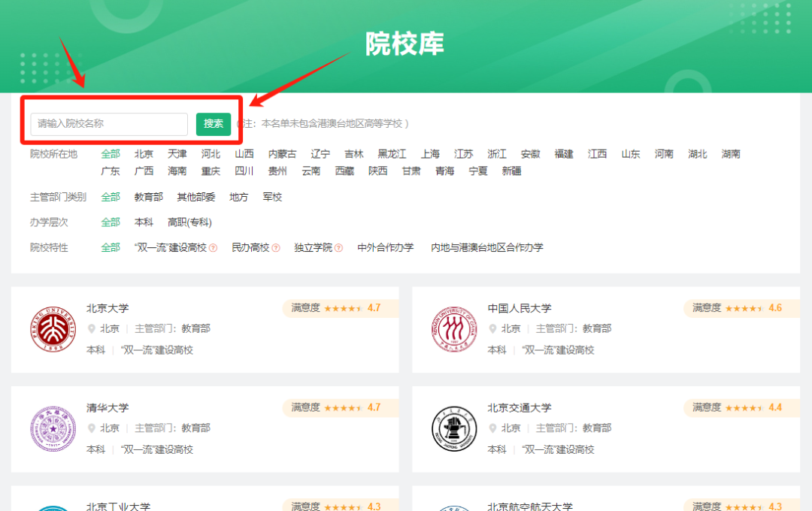The width and height of the screenshot is (812, 511).
Task: Open the 清华大学 school name link
Action: pos(108,407)
